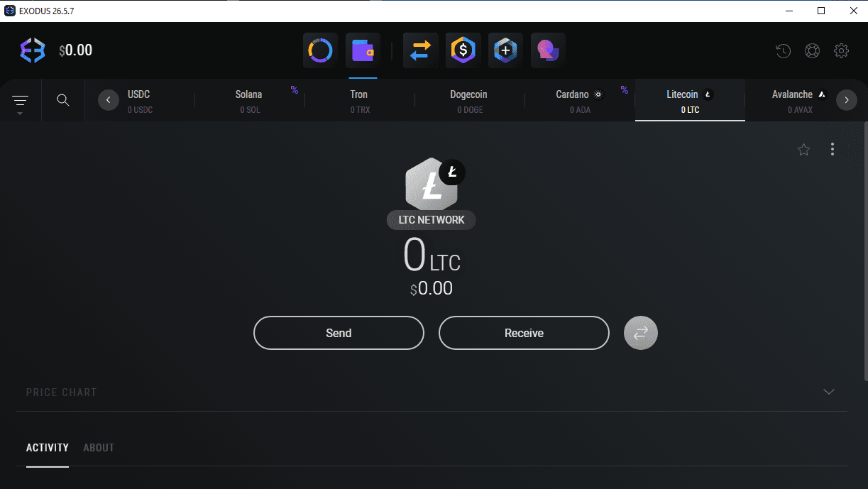Click the 0 LTC balance amount
This screenshot has height=489, width=868.
click(x=432, y=256)
